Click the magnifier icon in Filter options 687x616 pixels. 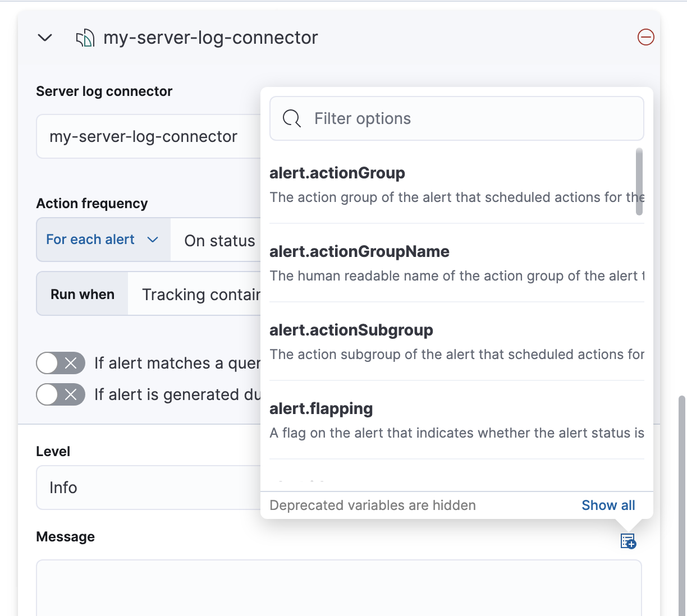pyautogui.click(x=291, y=118)
